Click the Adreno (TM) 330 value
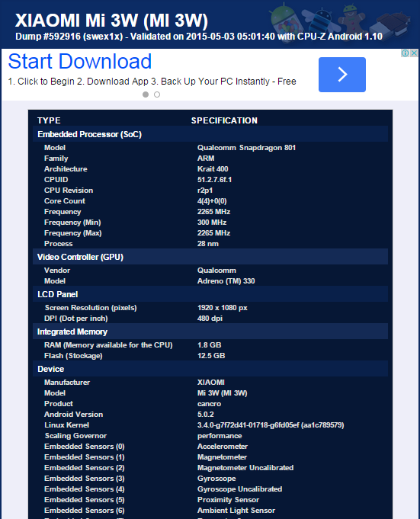420x519 pixels. click(226, 281)
